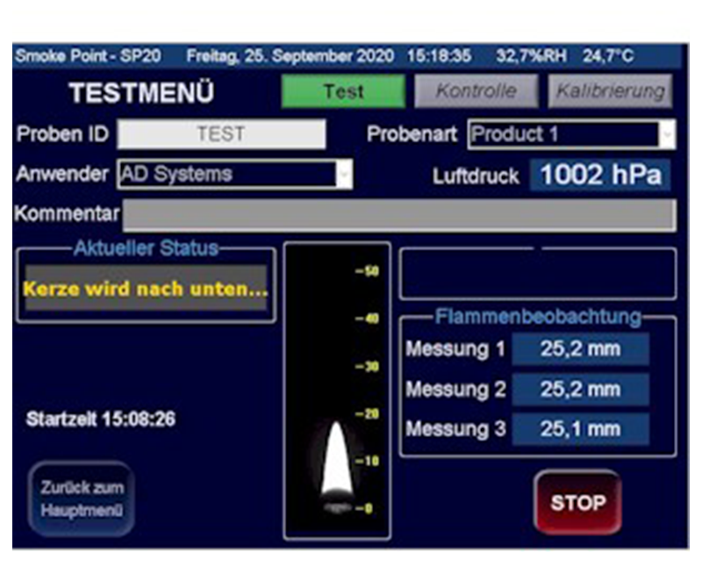Image resolution: width=702 pixels, height=588 pixels.
Task: Expand the Probenart dropdown arrow
Action: coord(668,134)
